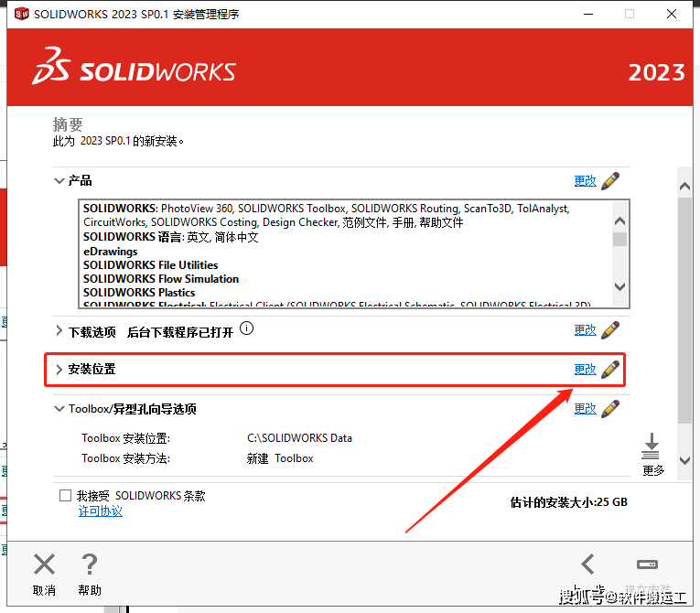The width and height of the screenshot is (700, 613).
Task: Click the pencil icon beside 产品 更改
Action: (610, 181)
